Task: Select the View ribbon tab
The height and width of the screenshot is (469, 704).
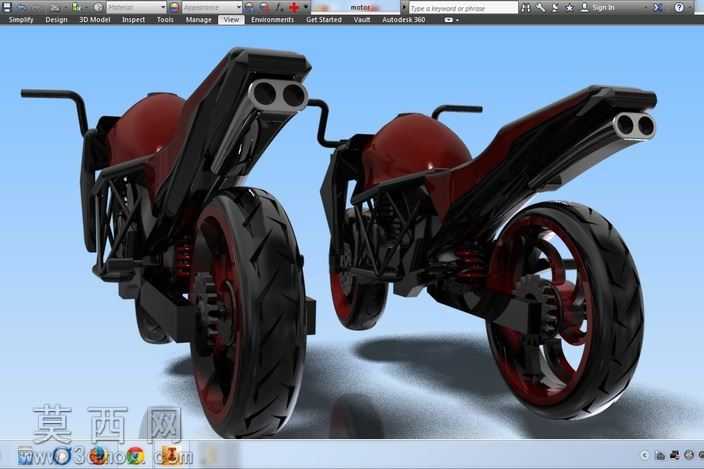Action: point(231,20)
